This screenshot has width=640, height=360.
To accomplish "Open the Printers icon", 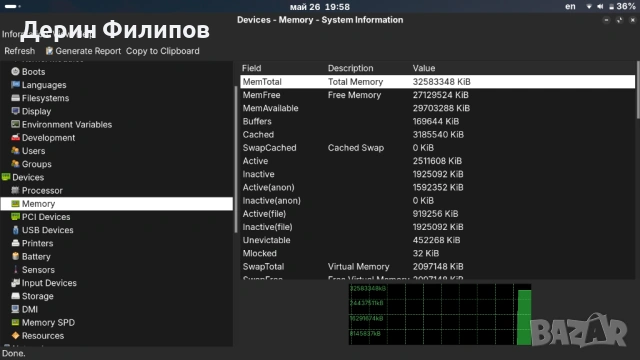I will tap(16, 243).
